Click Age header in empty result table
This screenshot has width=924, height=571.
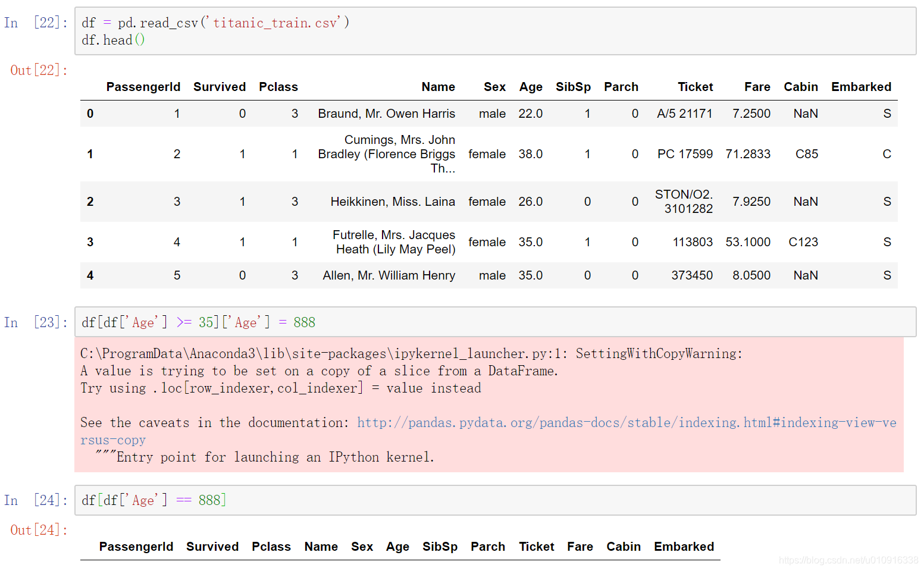[397, 547]
